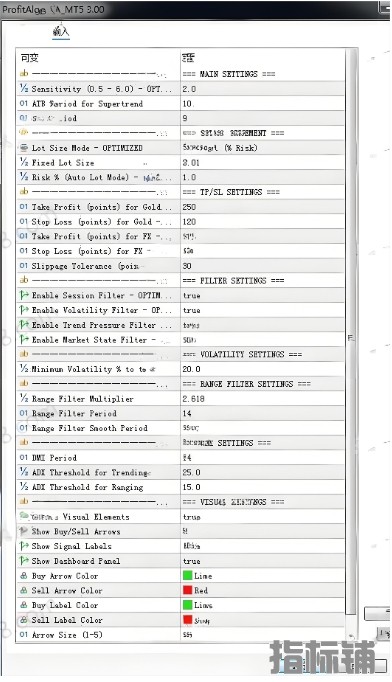Select the Risk % value 1.0
Viewport: 392px width, 682px height.
(x=189, y=177)
